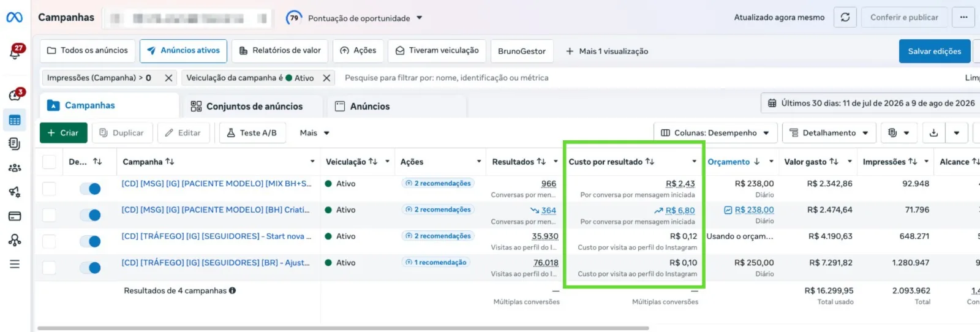Click the Salvar edições button

click(935, 51)
